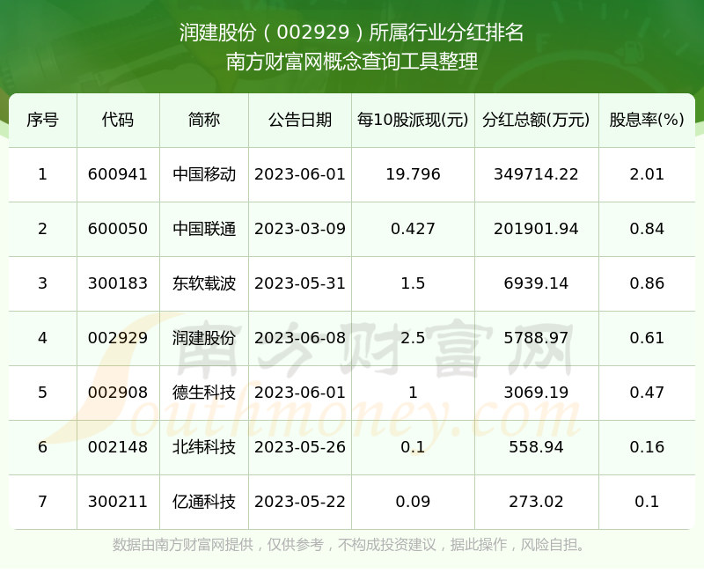
Task: Click the 代码 column header
Action: point(118,120)
